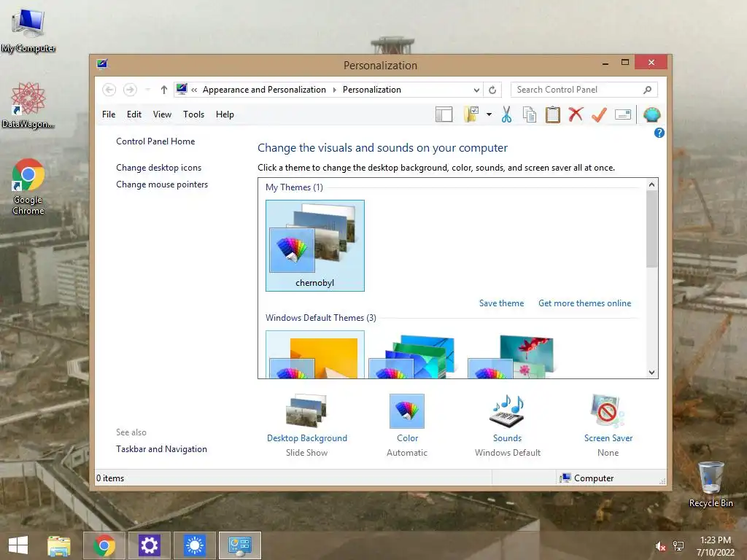Click the Back navigation arrow
747x560 pixels.
(109, 90)
